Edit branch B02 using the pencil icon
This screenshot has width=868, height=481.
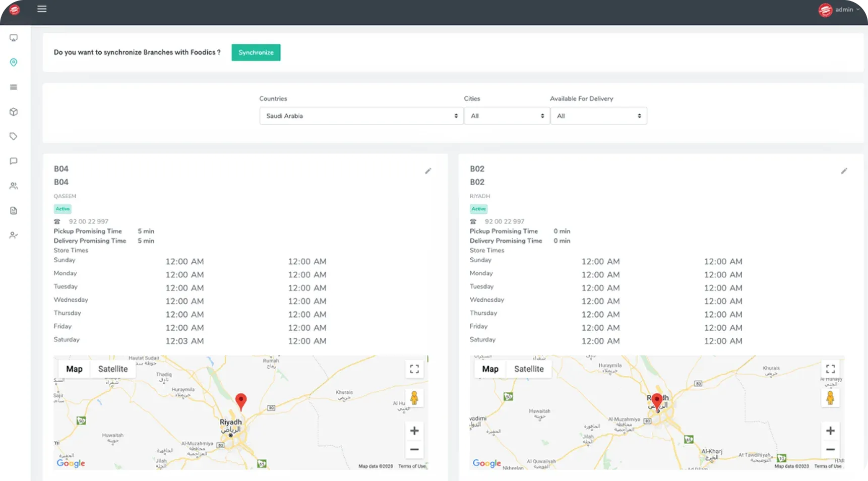coord(844,171)
